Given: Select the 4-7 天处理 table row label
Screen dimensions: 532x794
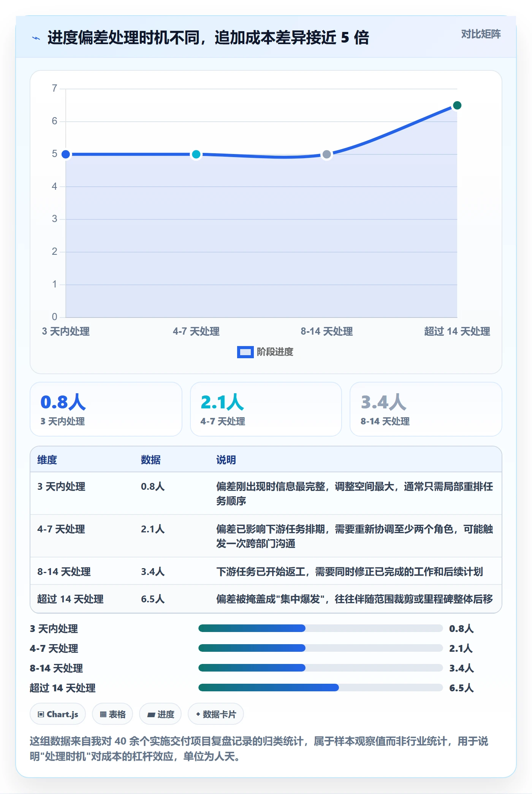Looking at the screenshot, I should 61,529.
